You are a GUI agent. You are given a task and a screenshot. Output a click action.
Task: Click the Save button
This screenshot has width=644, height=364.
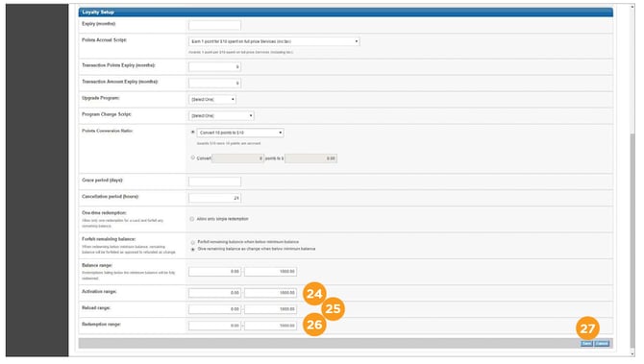(586, 344)
